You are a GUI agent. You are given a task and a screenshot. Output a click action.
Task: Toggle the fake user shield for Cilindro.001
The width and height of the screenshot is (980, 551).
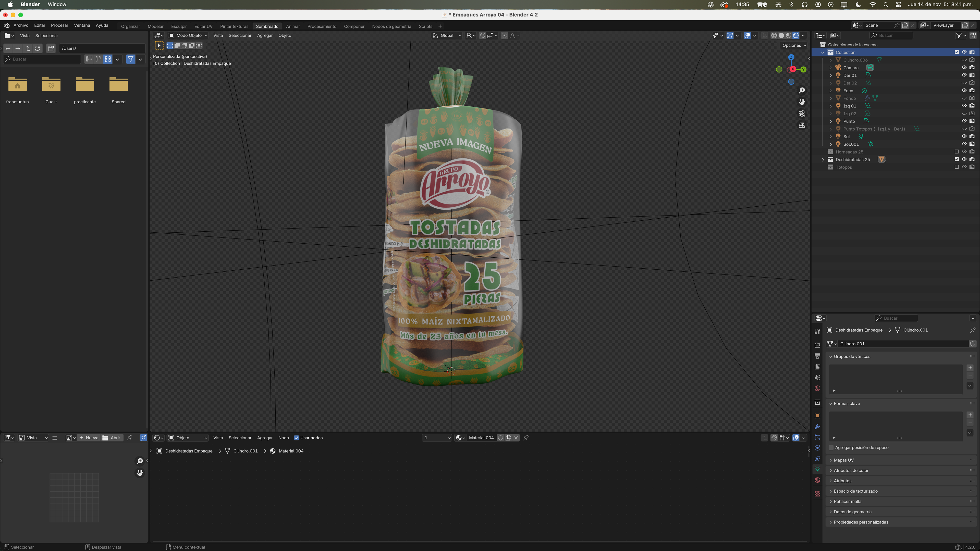(x=972, y=344)
